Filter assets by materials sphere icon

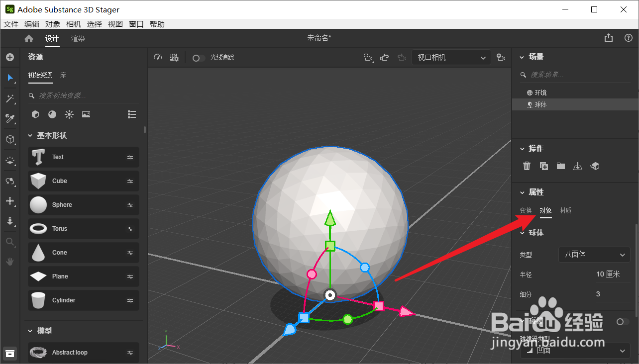click(x=52, y=114)
